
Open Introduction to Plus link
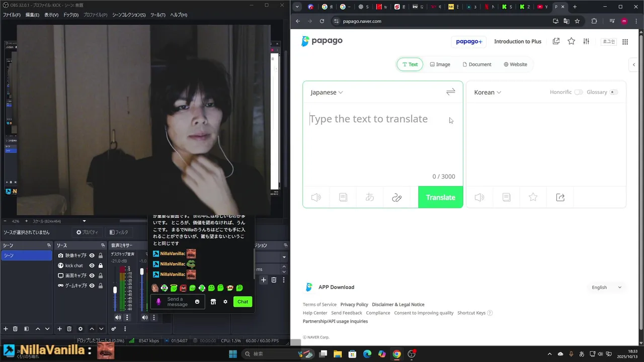pyautogui.click(x=518, y=42)
